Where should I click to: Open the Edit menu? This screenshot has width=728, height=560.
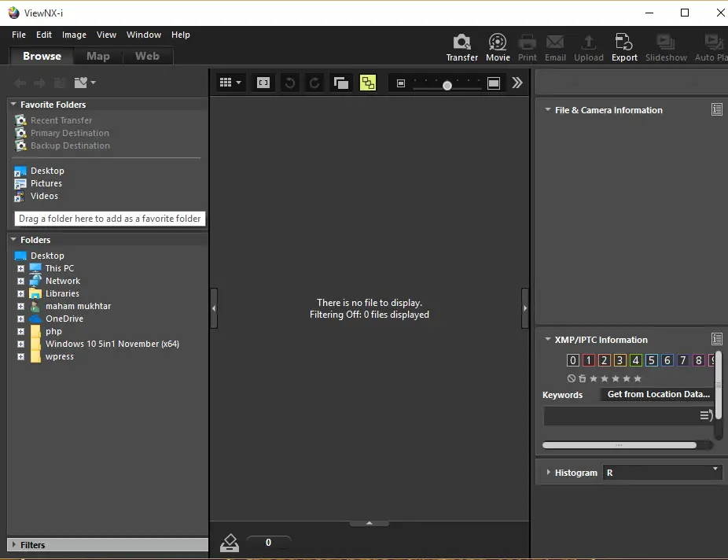click(44, 35)
